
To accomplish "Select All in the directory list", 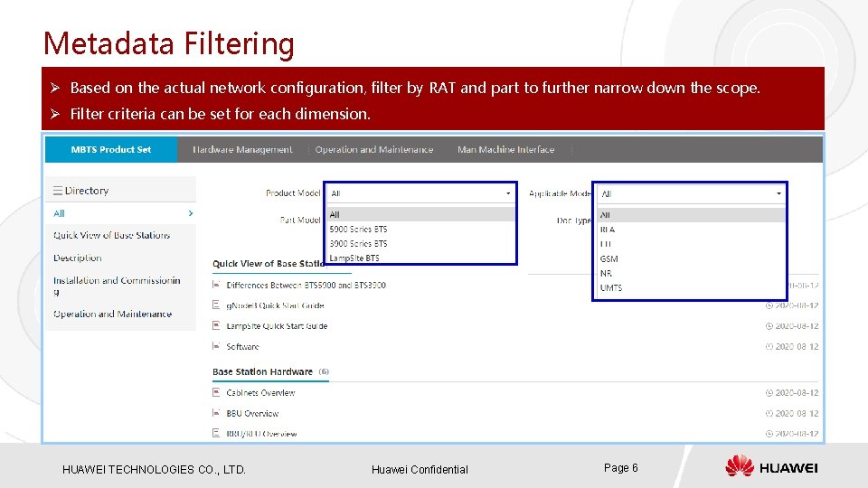I will click(59, 213).
